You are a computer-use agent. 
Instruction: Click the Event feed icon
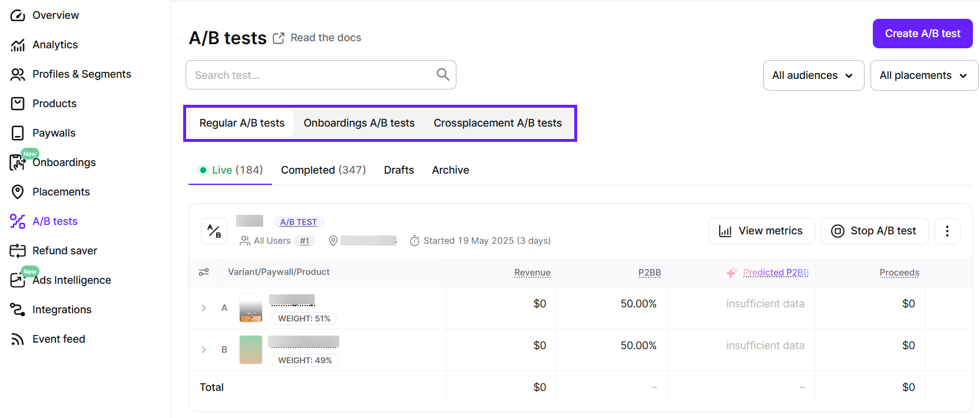tap(18, 339)
